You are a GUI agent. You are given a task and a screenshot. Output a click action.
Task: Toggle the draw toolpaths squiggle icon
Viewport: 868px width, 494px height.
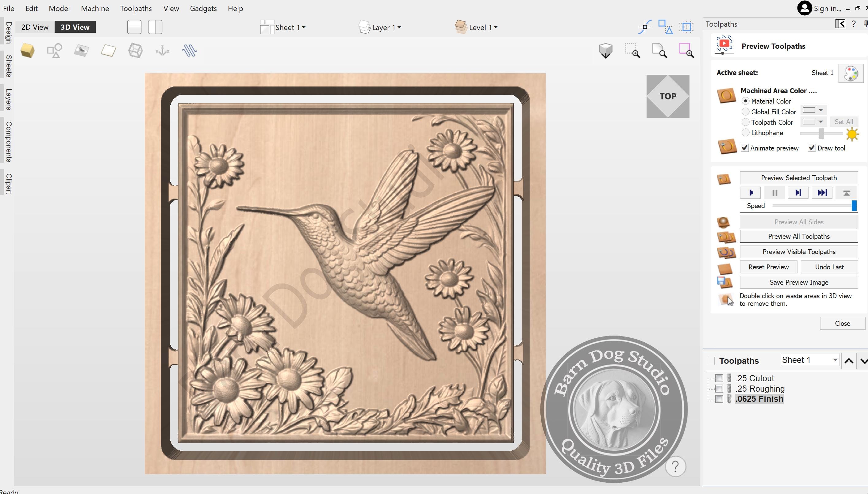click(189, 50)
